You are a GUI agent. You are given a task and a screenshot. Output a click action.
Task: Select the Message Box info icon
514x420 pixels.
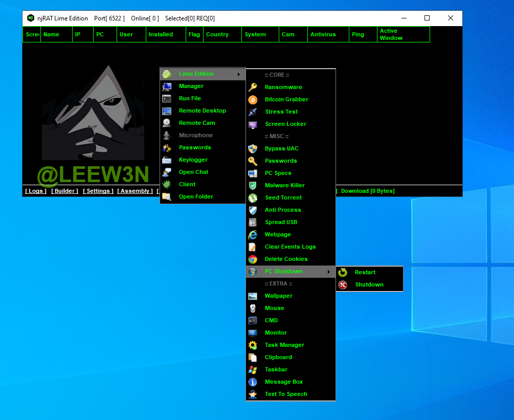(x=253, y=382)
